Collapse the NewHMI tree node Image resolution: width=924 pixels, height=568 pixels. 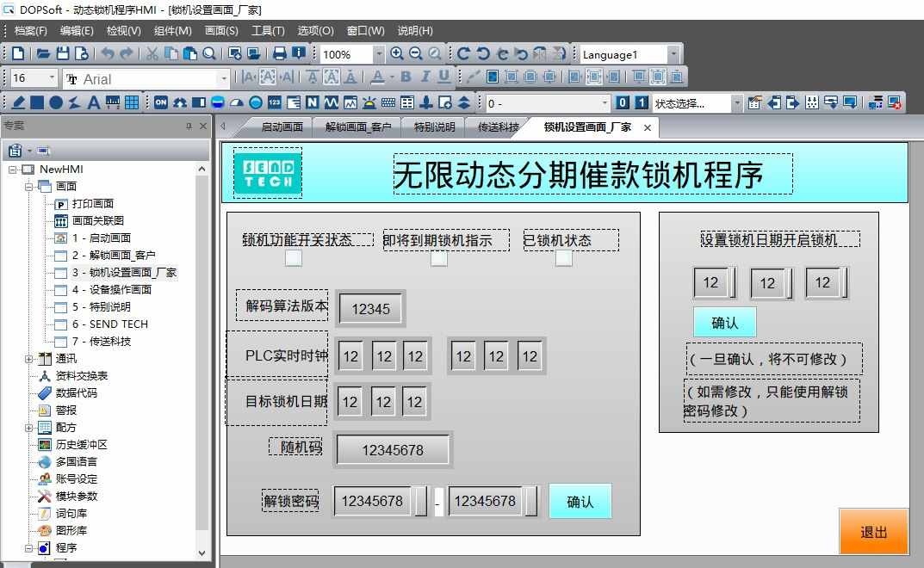click(x=12, y=170)
